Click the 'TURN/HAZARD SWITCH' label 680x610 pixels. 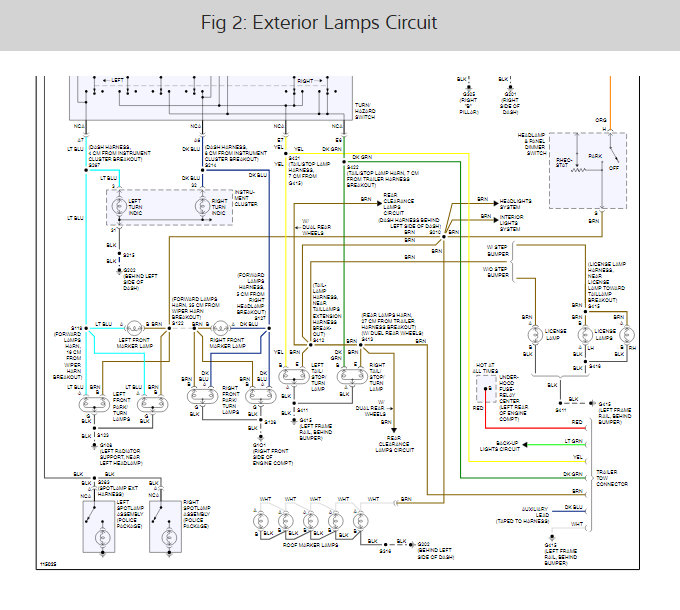[x=365, y=111]
